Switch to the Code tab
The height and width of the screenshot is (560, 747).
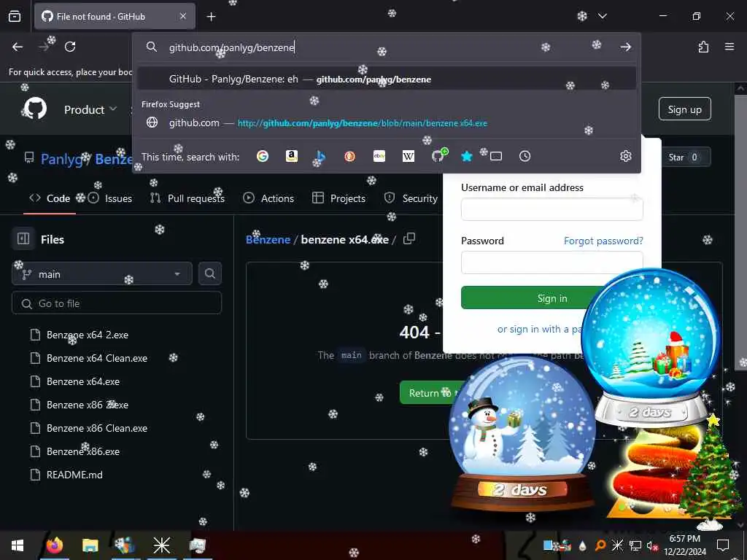point(50,198)
